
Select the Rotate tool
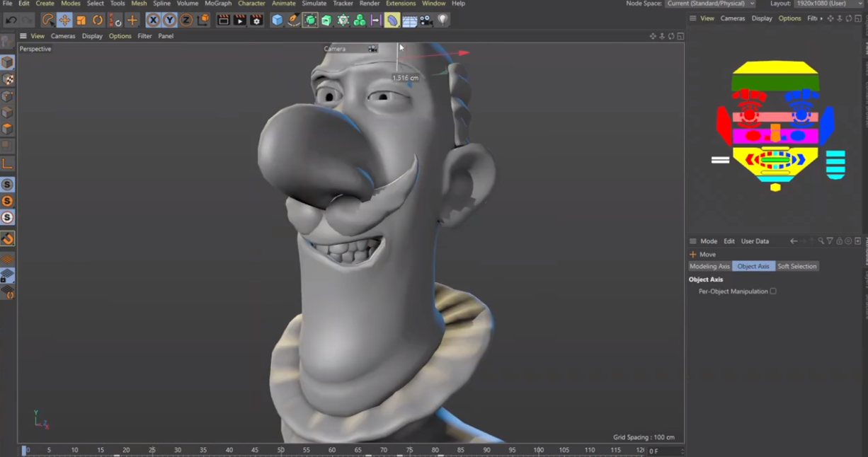97,19
